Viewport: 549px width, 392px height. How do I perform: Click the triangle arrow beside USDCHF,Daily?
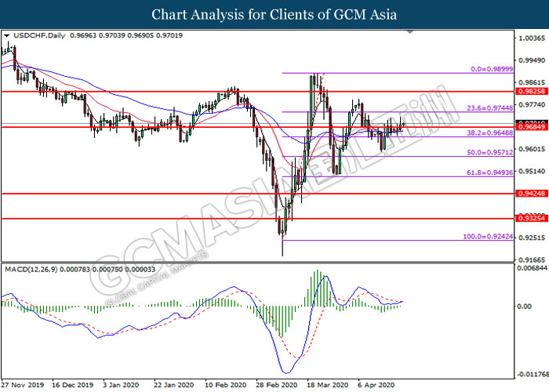click(7, 36)
